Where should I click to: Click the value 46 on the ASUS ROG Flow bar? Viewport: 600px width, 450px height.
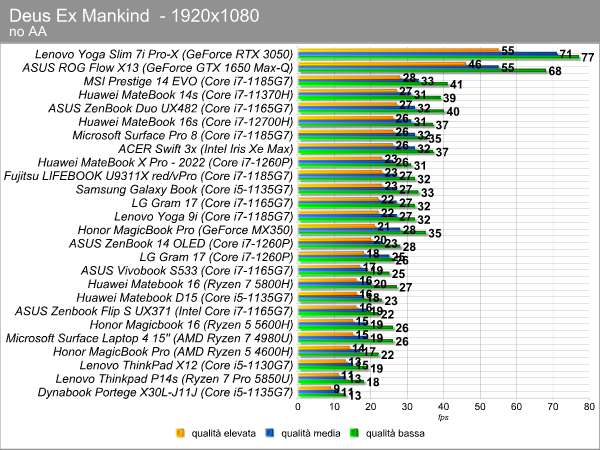[x=474, y=64]
